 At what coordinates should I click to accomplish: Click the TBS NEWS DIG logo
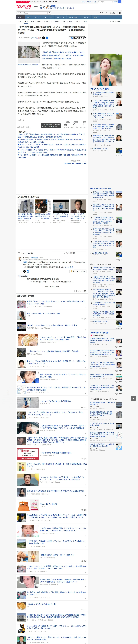(x=77, y=38)
